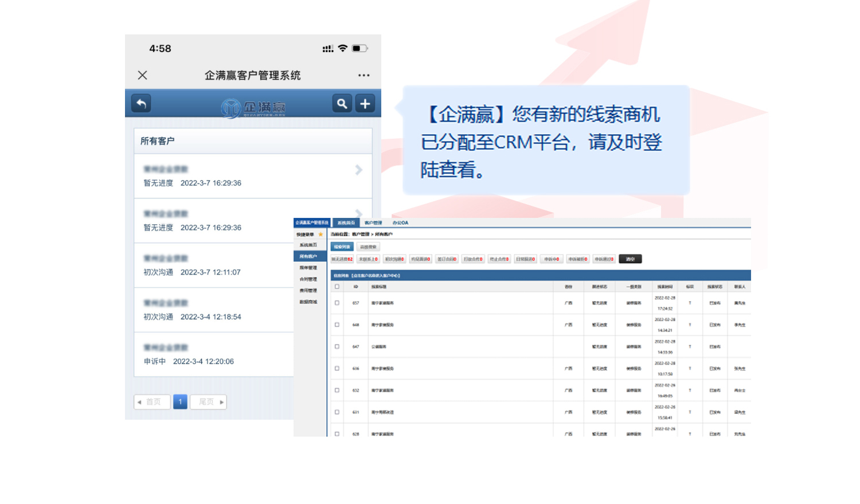This screenshot has width=860, height=504.
Task: Select the header checkbox to choose all leads
Action: click(338, 286)
